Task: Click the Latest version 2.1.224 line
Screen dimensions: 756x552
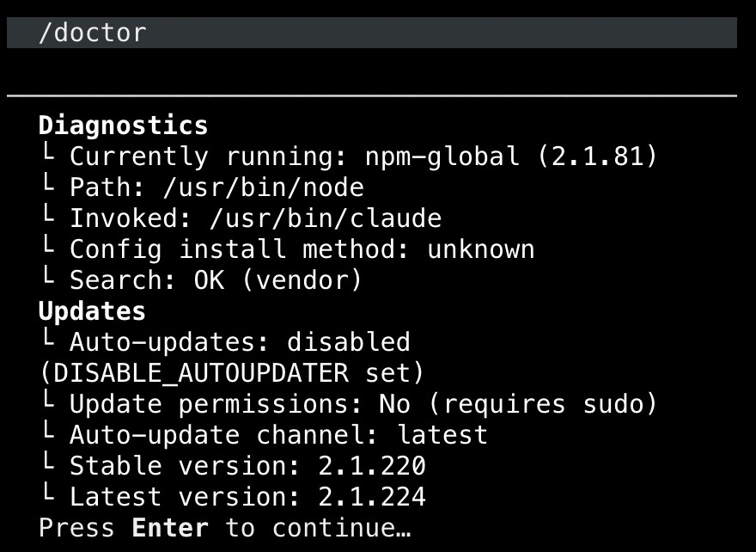Action: coord(234,496)
